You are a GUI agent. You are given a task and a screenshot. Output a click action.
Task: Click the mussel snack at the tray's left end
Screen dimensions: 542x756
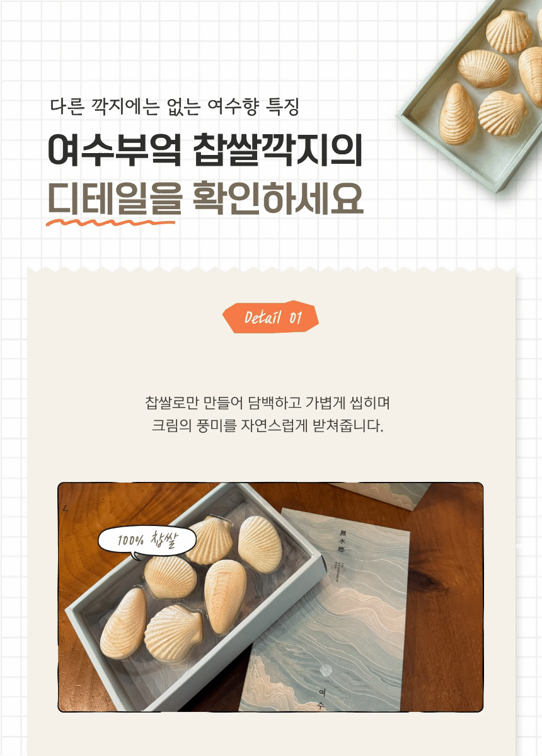[x=123, y=622]
